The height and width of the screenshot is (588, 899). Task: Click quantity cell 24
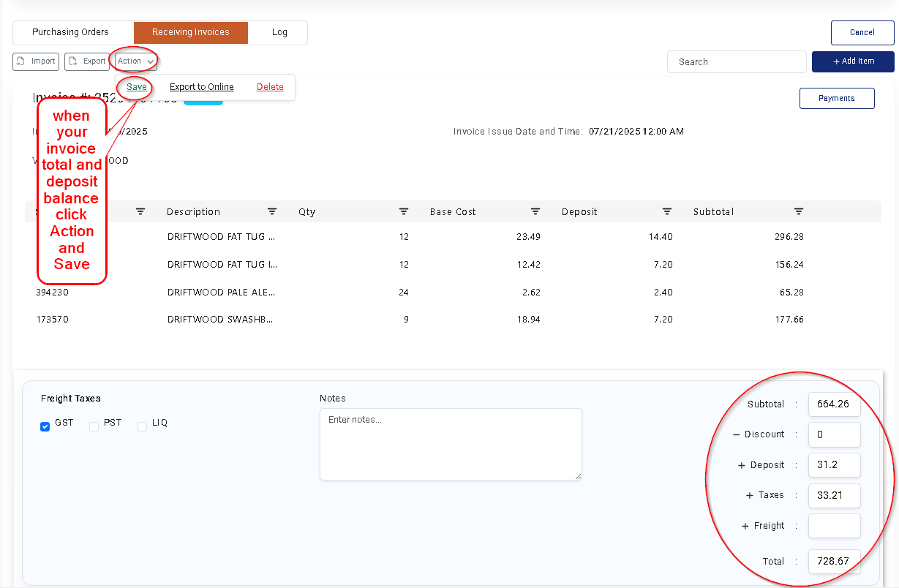(404, 292)
